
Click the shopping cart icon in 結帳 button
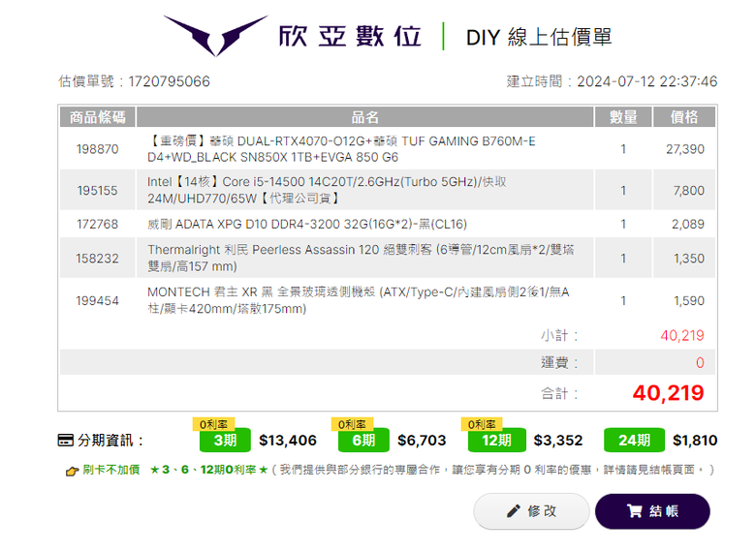tap(635, 511)
